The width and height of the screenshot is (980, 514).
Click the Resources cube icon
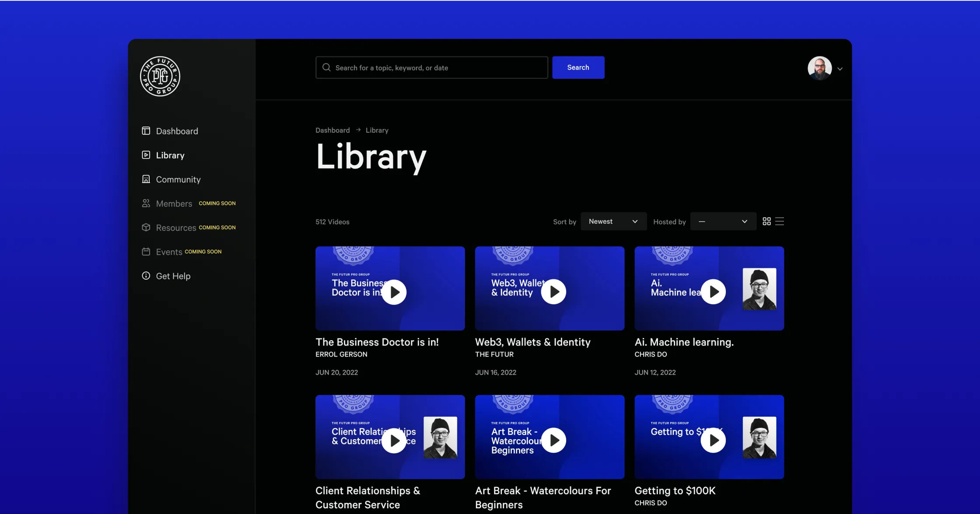click(x=146, y=227)
